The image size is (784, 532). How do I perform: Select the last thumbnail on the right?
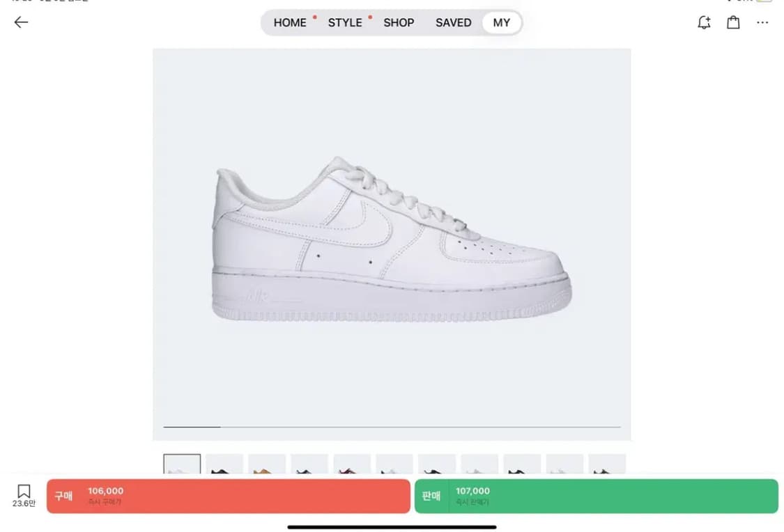pos(607,464)
